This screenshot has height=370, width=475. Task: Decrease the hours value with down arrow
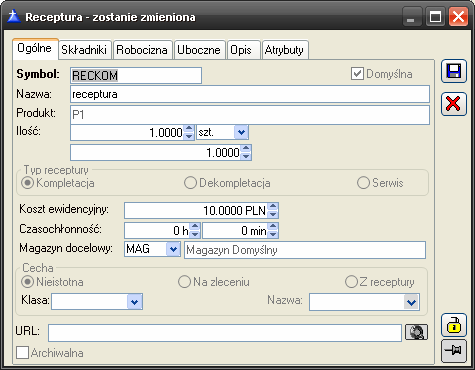(x=195, y=234)
